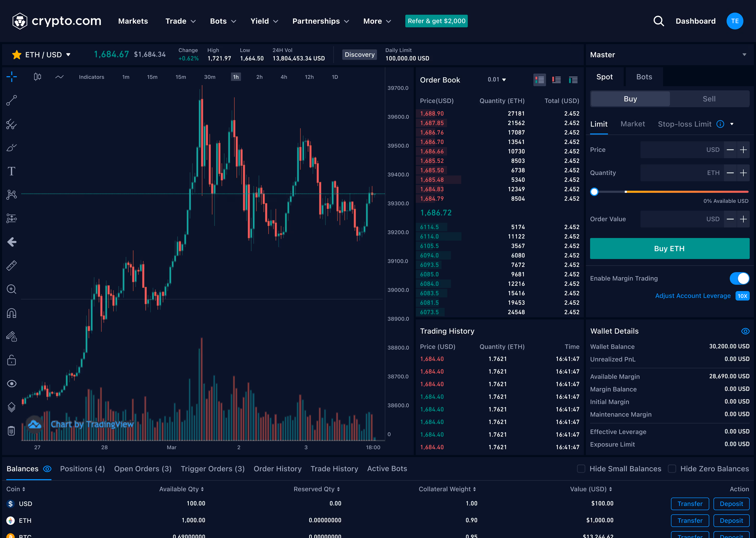Viewport: 756px width, 538px height.
Task: Click the Price USD input field
Action: point(682,150)
